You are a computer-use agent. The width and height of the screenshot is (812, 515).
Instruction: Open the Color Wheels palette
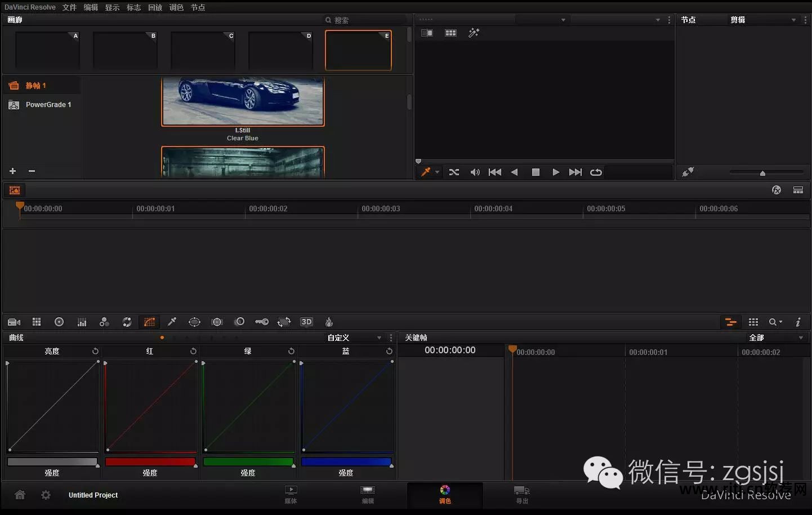59,322
